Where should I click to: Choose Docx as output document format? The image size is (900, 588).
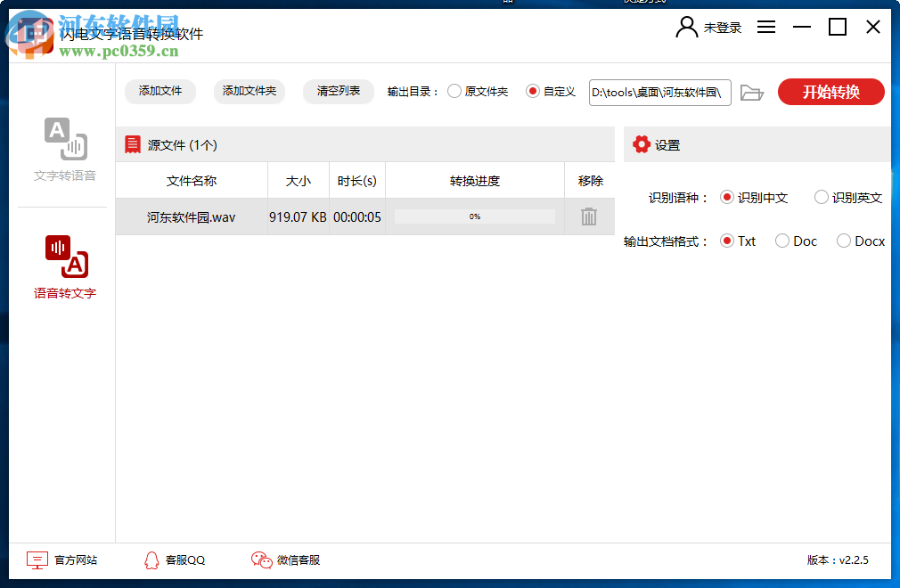(844, 241)
